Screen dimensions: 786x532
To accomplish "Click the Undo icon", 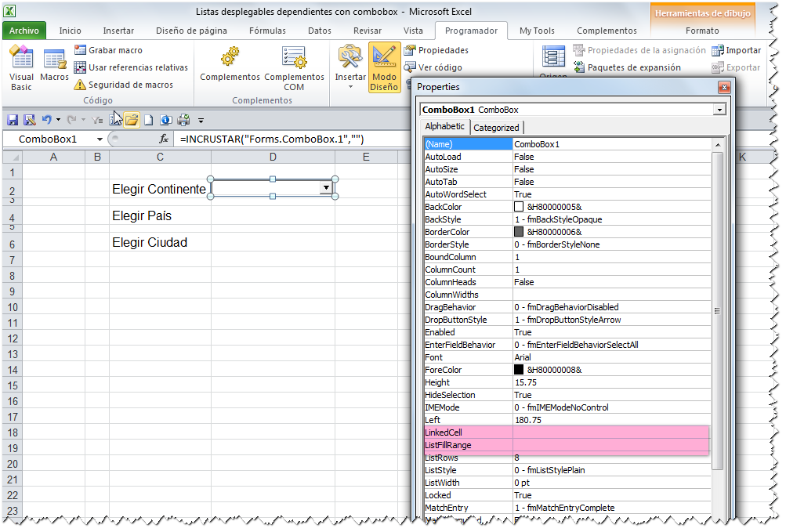I will click(47, 119).
